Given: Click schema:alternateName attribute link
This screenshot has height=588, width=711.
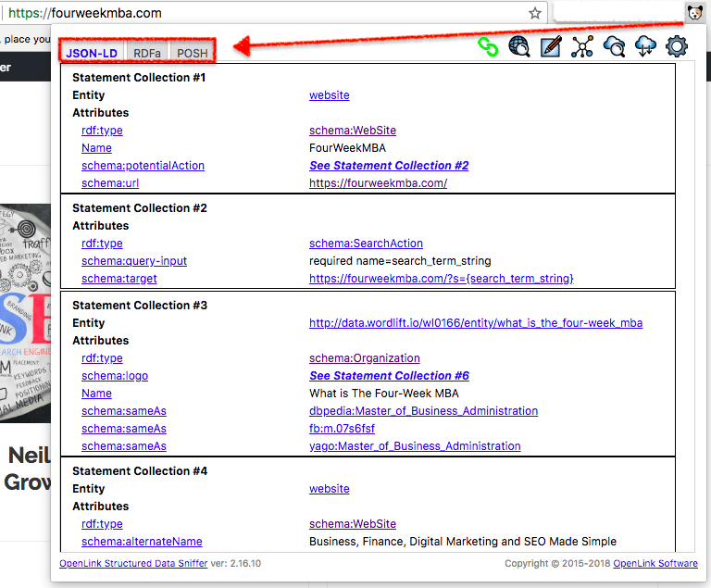Looking at the screenshot, I should pyautogui.click(x=142, y=542).
